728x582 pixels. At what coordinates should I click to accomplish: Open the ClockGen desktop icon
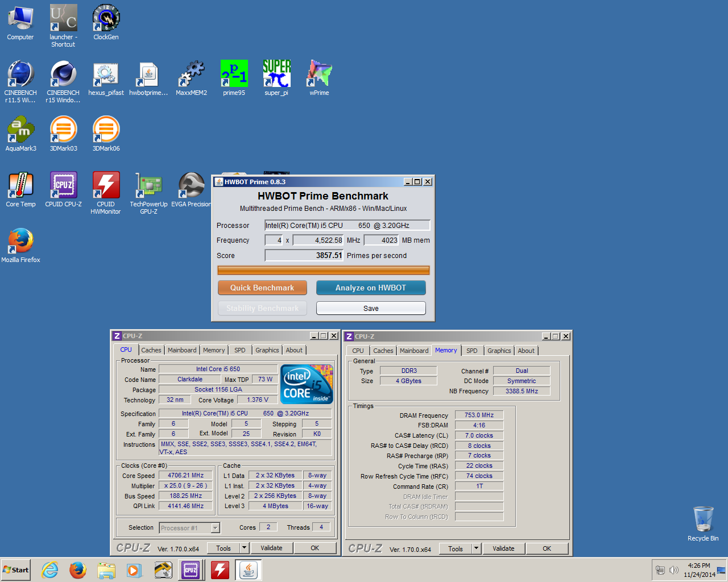(106, 23)
